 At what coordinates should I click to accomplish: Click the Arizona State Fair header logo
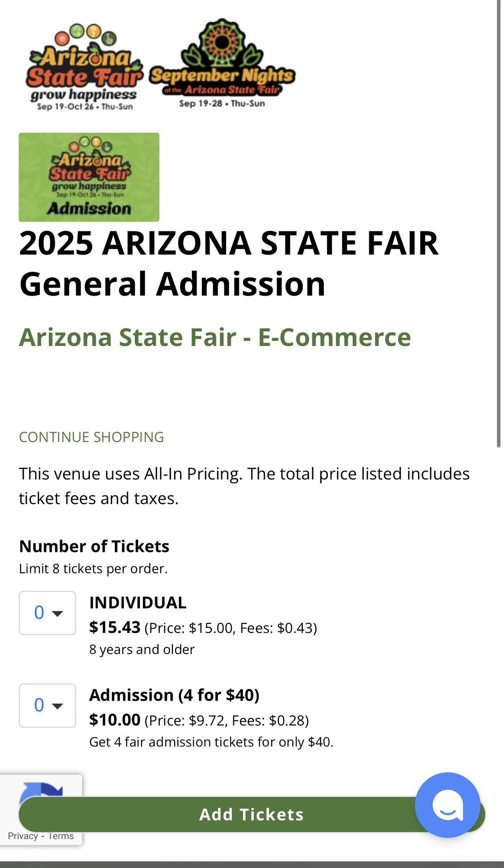pos(85,68)
